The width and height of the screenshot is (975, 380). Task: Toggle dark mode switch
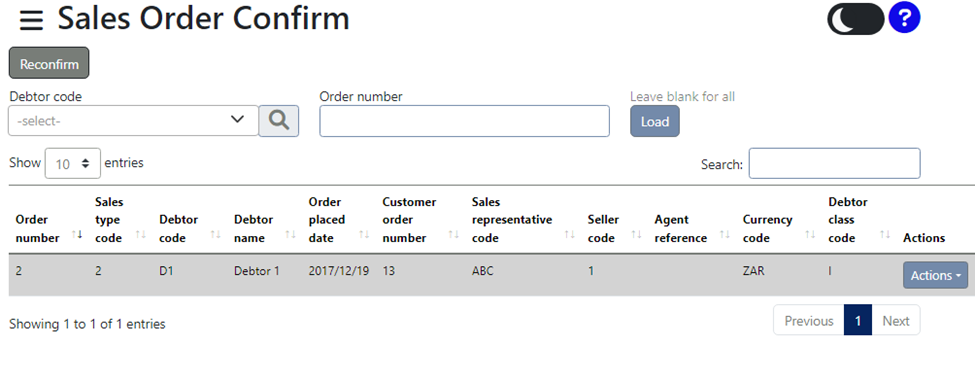856,19
